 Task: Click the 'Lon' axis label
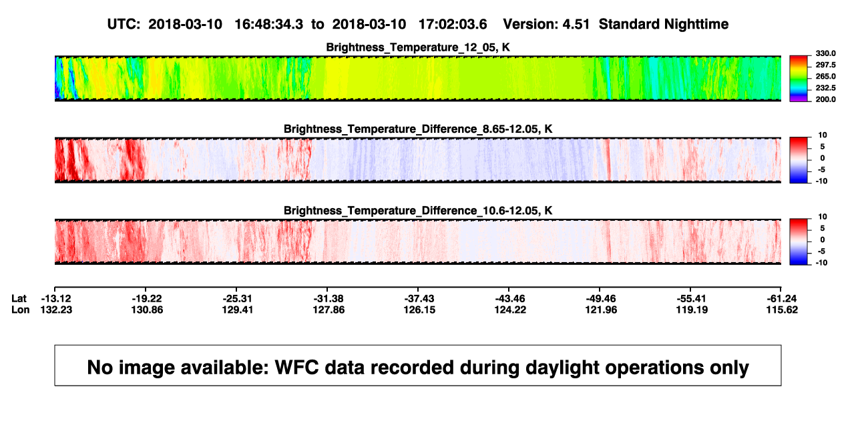21,310
